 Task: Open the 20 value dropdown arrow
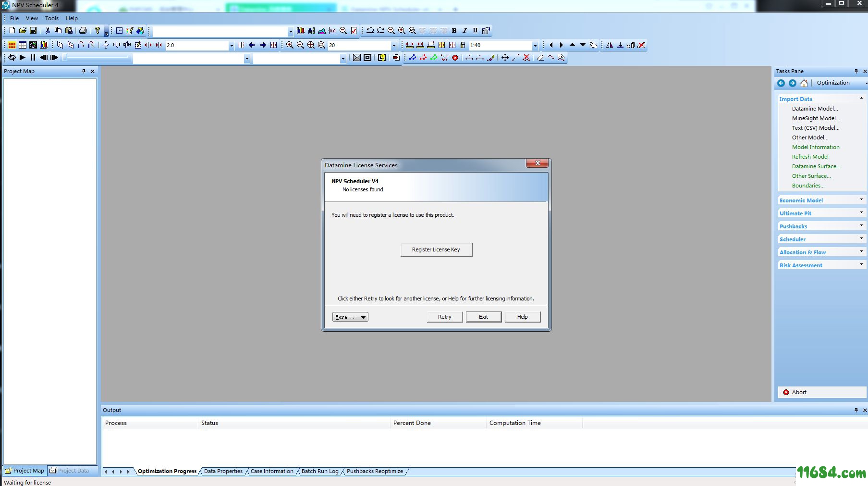394,45
